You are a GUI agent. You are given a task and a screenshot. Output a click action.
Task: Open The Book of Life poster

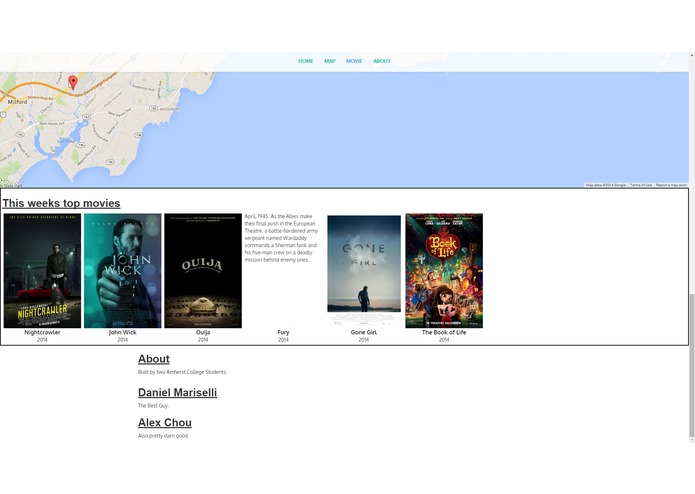point(444,271)
